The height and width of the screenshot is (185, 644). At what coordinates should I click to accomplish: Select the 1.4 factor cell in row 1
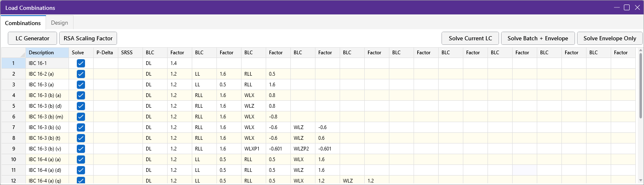179,63
